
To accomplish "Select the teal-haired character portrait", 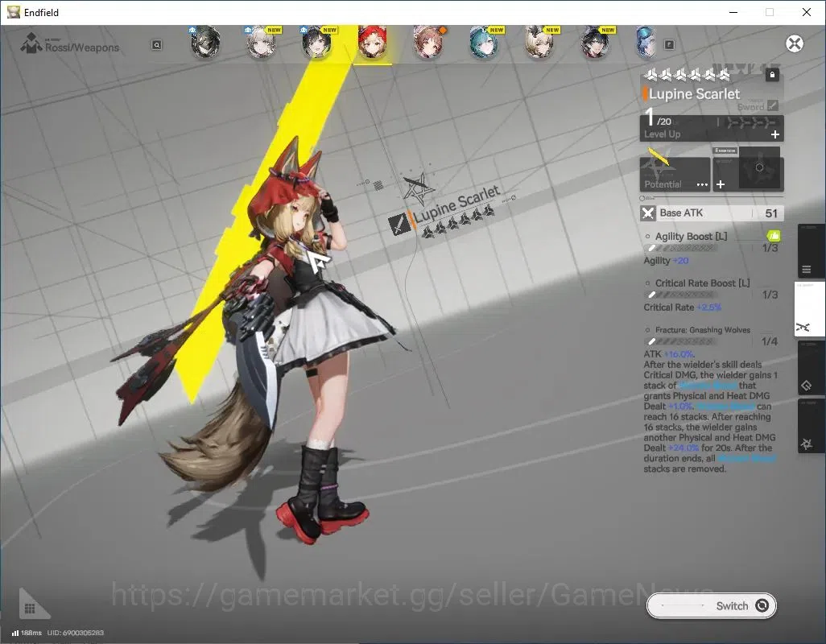I will (484, 42).
